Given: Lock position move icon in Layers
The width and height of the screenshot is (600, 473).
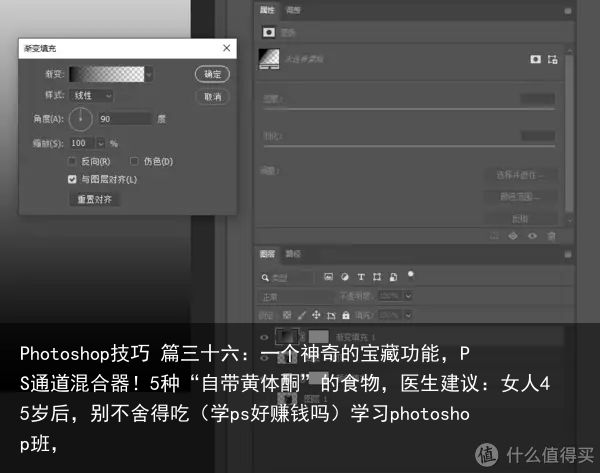Looking at the screenshot, I should [x=316, y=315].
